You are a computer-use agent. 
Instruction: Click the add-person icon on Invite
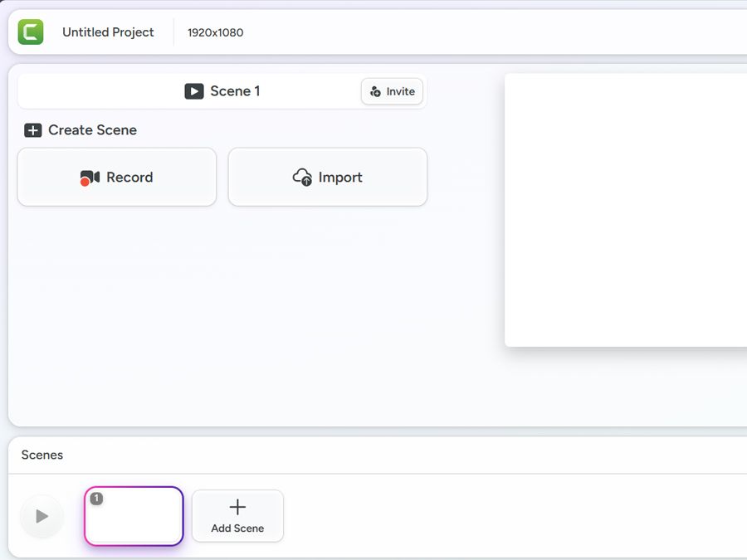point(376,92)
